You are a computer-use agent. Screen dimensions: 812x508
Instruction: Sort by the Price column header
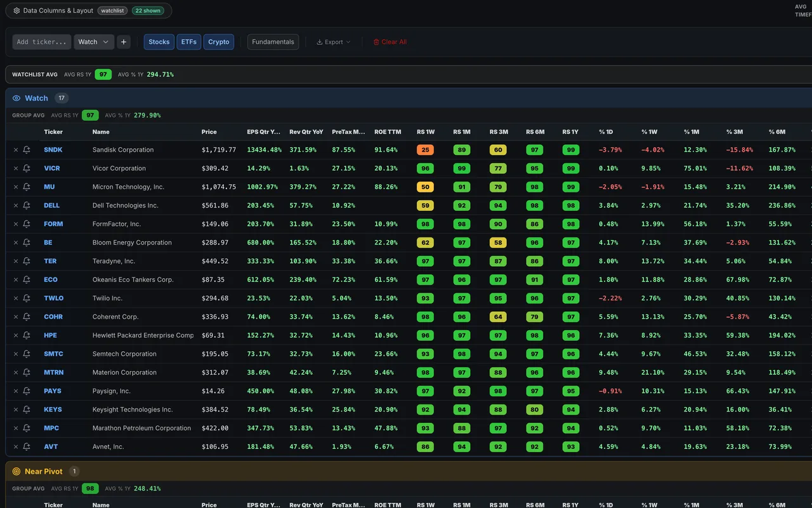209,132
